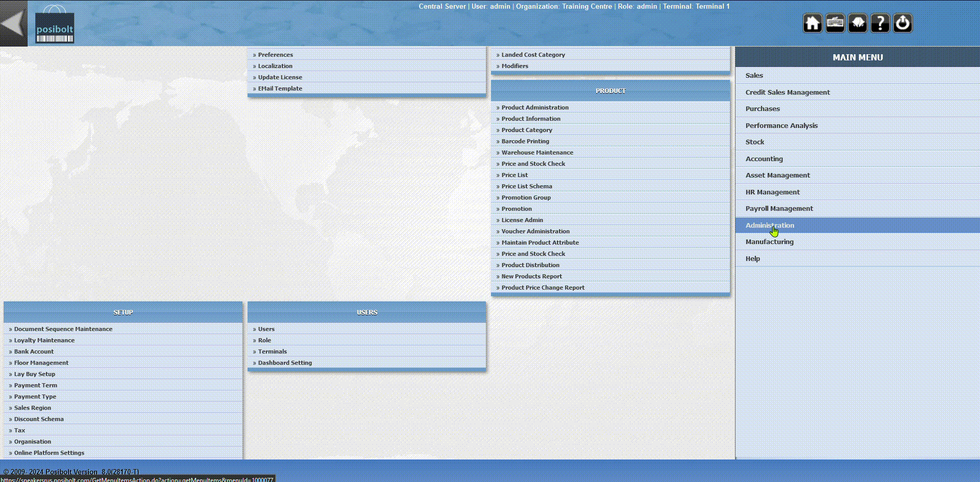Screen dimensions: 980x482
Task: Open the Preferences link
Action: pos(275,55)
